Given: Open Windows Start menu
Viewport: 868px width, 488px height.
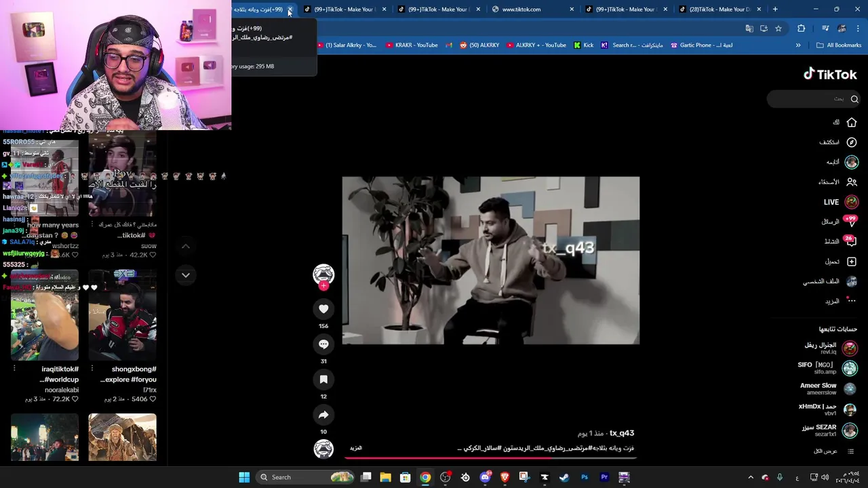Looking at the screenshot, I should tap(244, 477).
